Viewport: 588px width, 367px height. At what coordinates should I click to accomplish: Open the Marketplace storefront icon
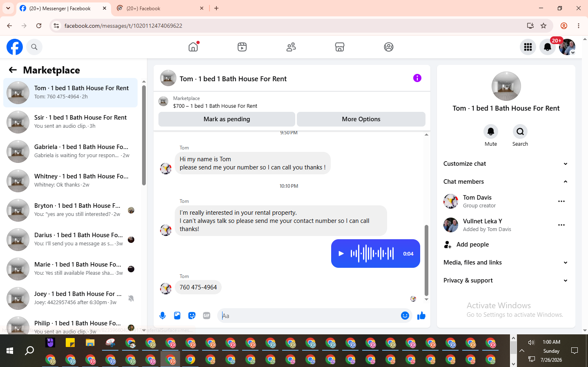pyautogui.click(x=340, y=47)
